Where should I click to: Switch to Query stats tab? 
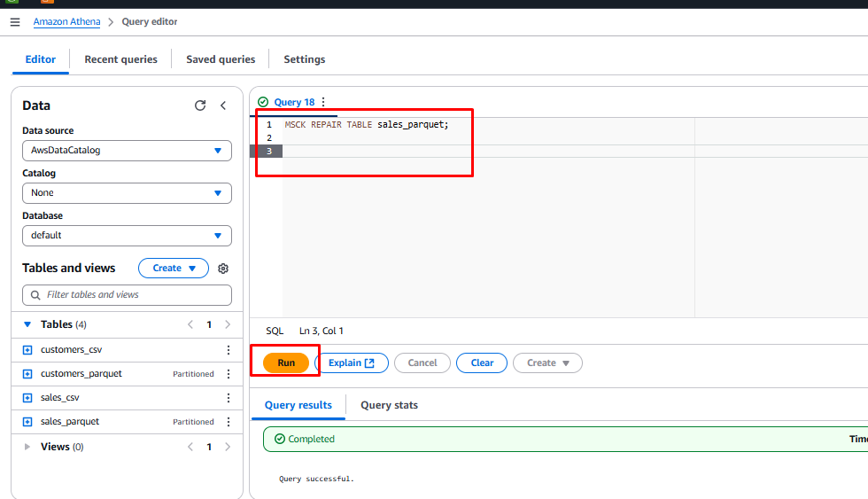(389, 405)
